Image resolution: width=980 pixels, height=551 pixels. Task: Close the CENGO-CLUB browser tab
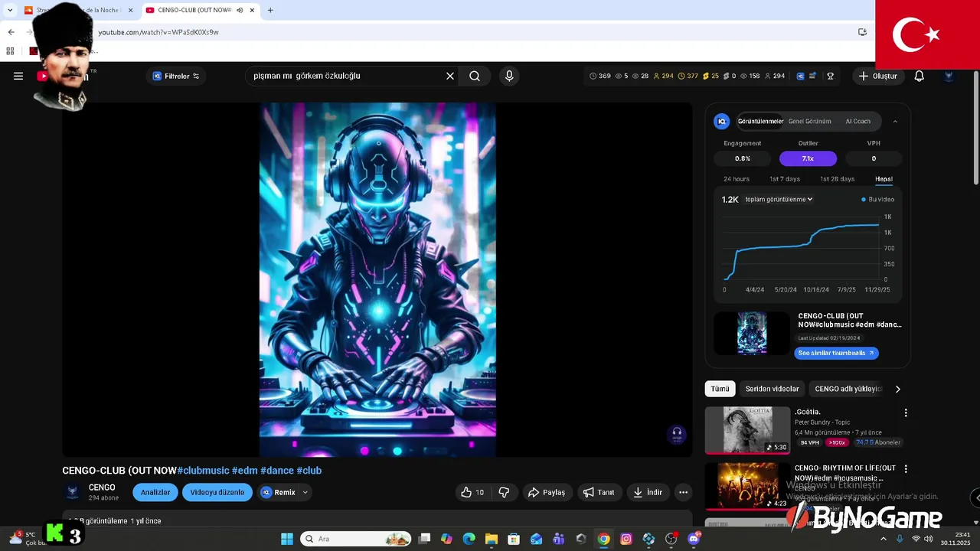252,10
